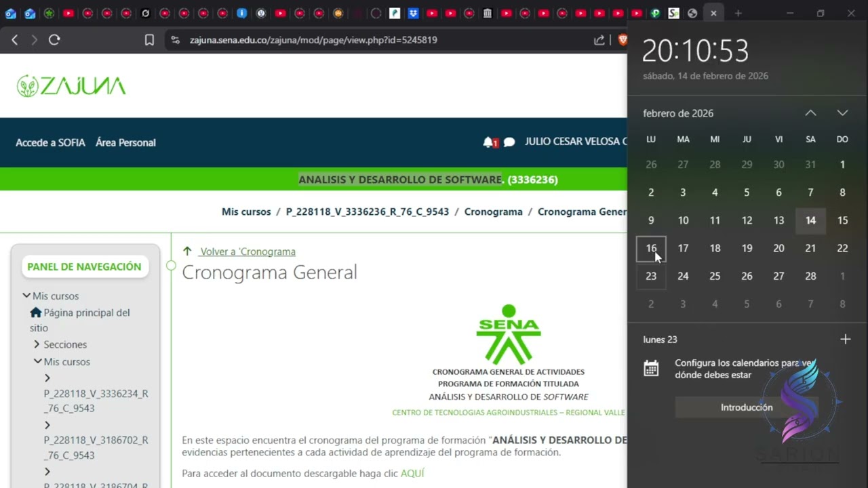Open Secciones in navigation panel

[x=65, y=344]
